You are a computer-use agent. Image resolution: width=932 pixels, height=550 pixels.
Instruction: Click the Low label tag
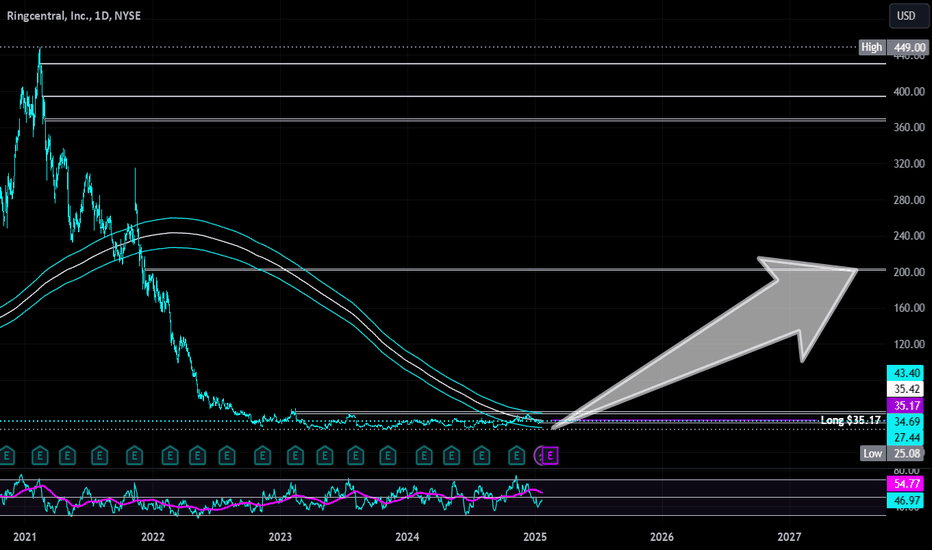point(873,454)
